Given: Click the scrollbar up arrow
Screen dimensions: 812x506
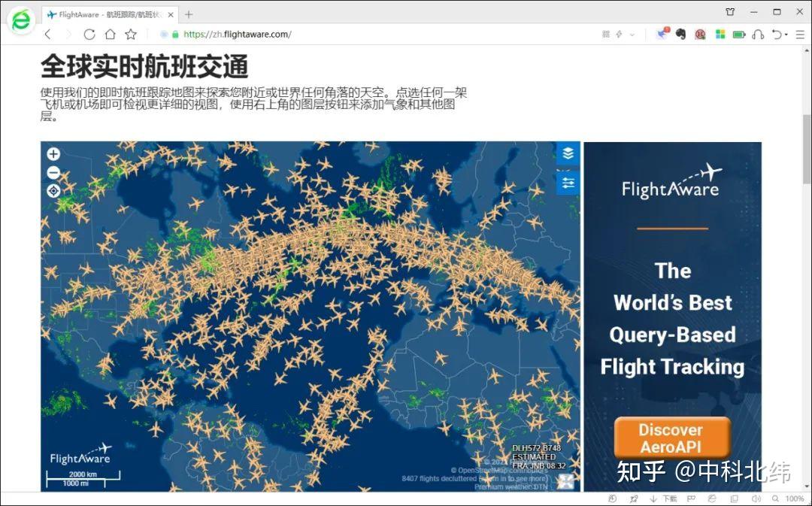Looking at the screenshot, I should [x=807, y=50].
